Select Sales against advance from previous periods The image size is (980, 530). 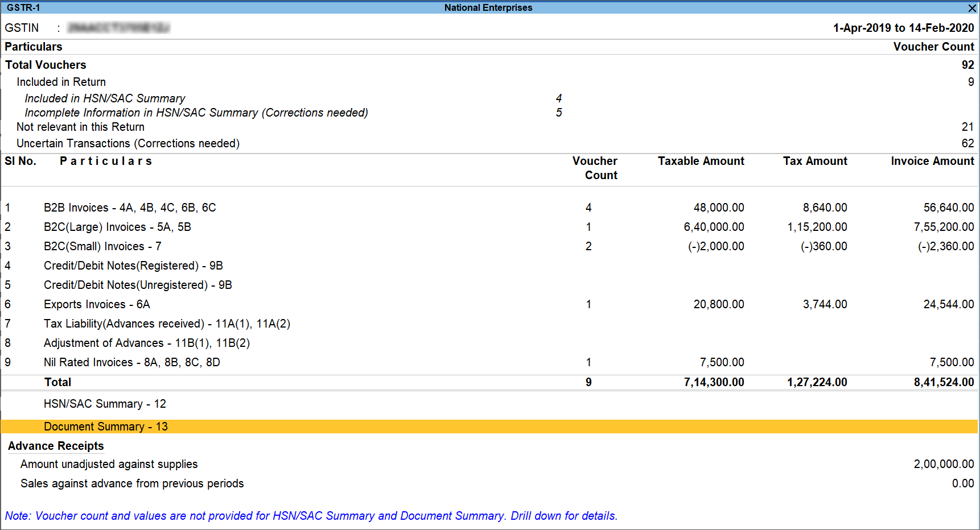[x=132, y=483]
